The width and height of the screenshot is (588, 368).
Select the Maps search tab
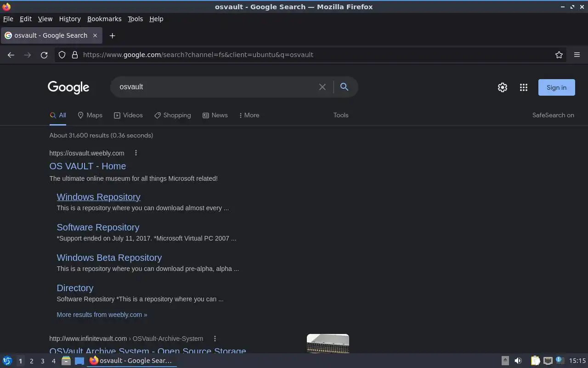90,115
